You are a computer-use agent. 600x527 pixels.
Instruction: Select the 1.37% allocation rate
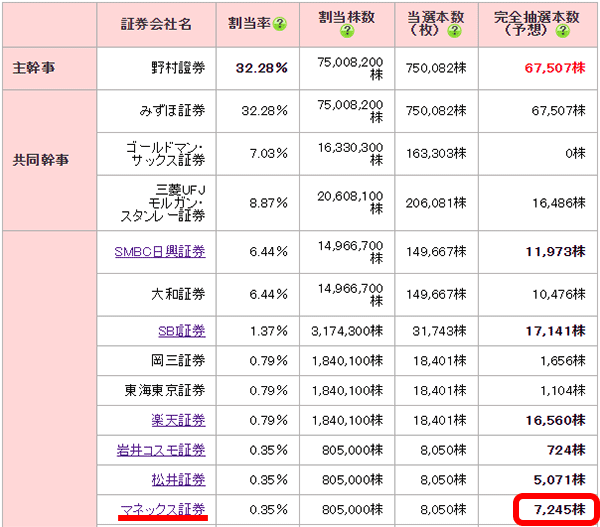(269, 331)
